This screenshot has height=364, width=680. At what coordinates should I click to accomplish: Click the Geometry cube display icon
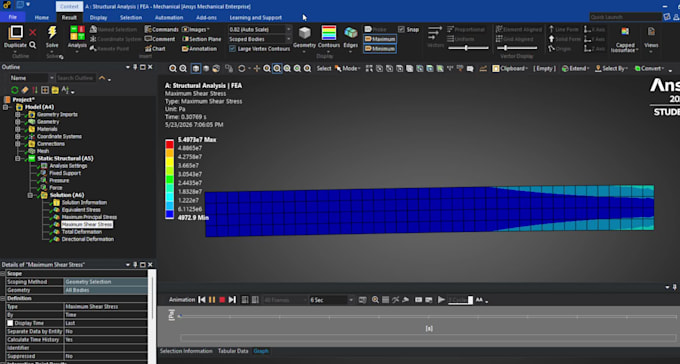tap(304, 33)
